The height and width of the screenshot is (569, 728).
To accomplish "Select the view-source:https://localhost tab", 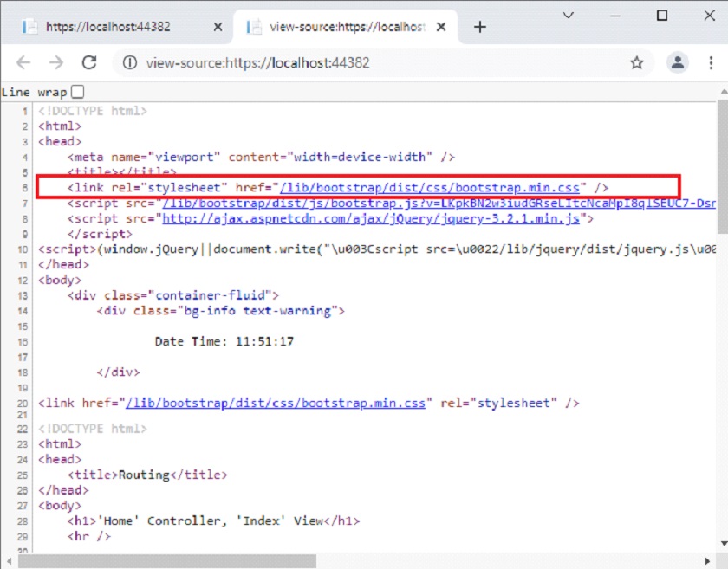I will point(345,27).
